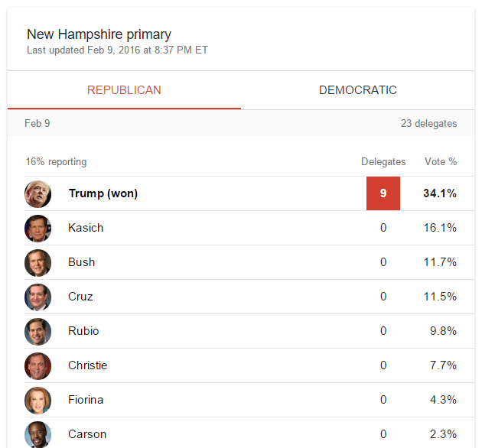Click the Vote % column header
This screenshot has height=448, width=482.
coord(441,162)
